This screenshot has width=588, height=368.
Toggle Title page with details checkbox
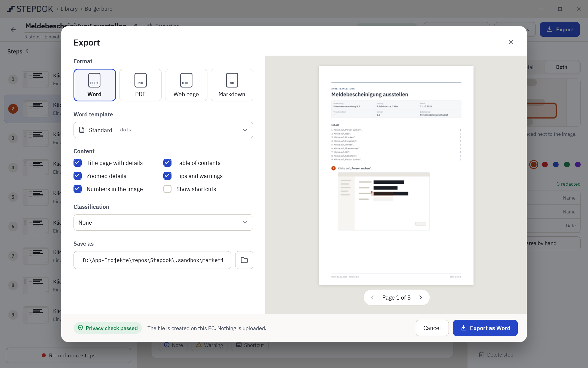click(x=78, y=163)
